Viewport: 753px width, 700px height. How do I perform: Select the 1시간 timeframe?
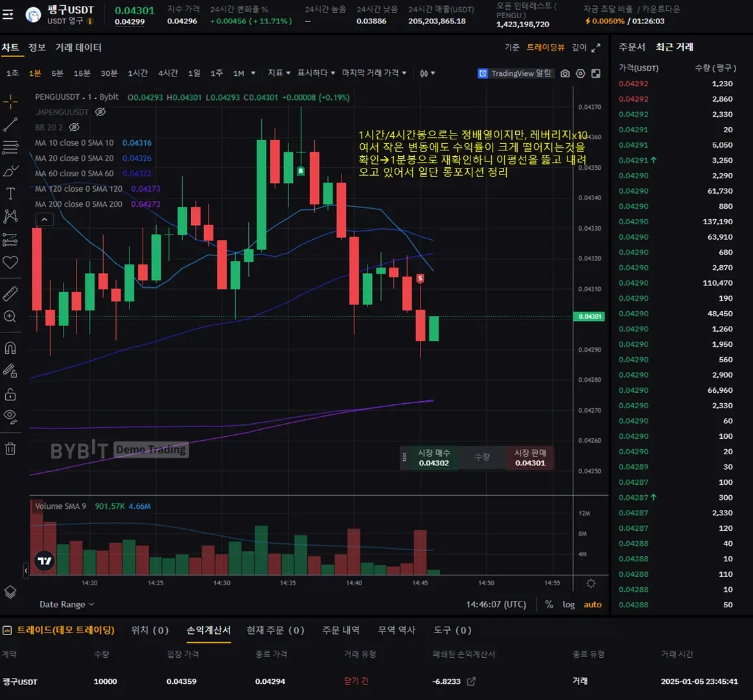pyautogui.click(x=138, y=73)
